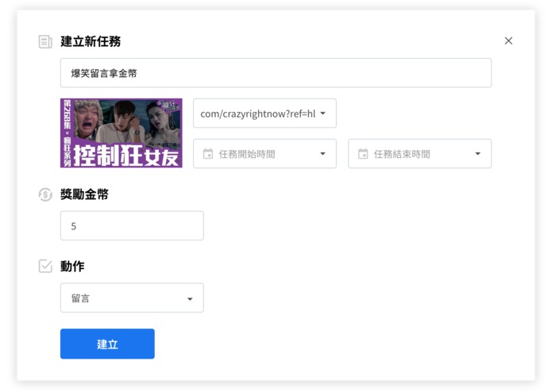Click the 動作 section heading
Viewport: 552px width, 392px height.
[x=72, y=266]
